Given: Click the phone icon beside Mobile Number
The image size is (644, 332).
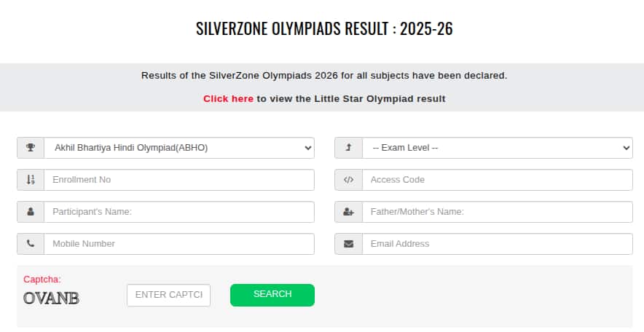Looking at the screenshot, I should pyautogui.click(x=31, y=244).
